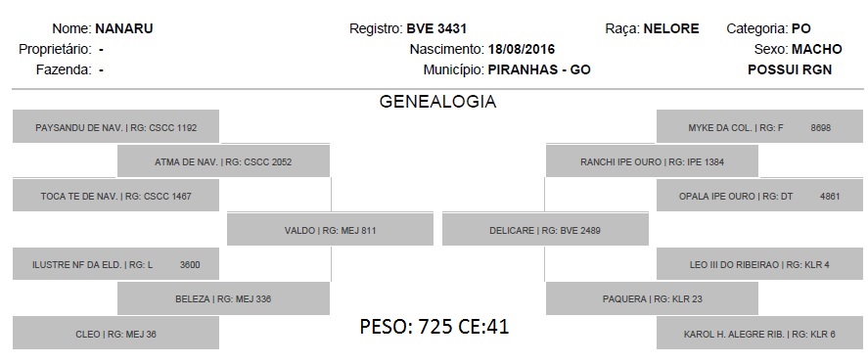Viewport: 868px width, 363px height.
Task: Open BELEZA MEJ 336 entry
Action: [x=223, y=298]
